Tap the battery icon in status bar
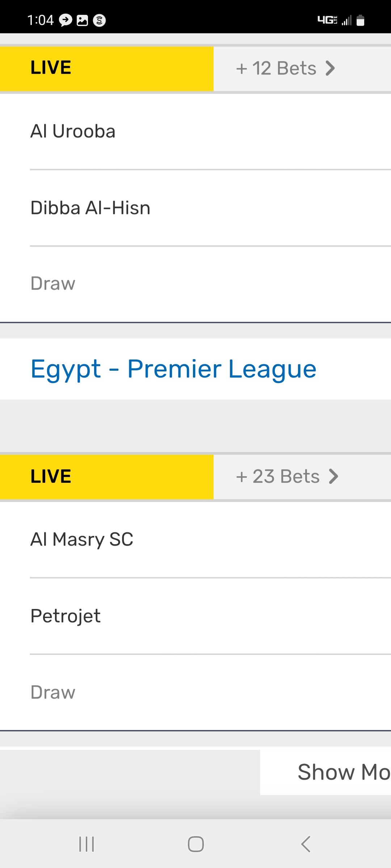The height and width of the screenshot is (868, 391). point(360,20)
